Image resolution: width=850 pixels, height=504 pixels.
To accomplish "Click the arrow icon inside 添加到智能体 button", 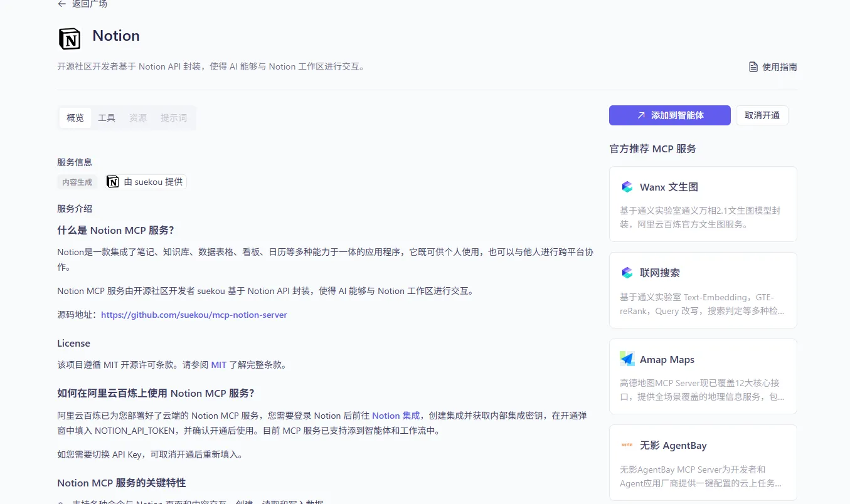I will tap(641, 115).
